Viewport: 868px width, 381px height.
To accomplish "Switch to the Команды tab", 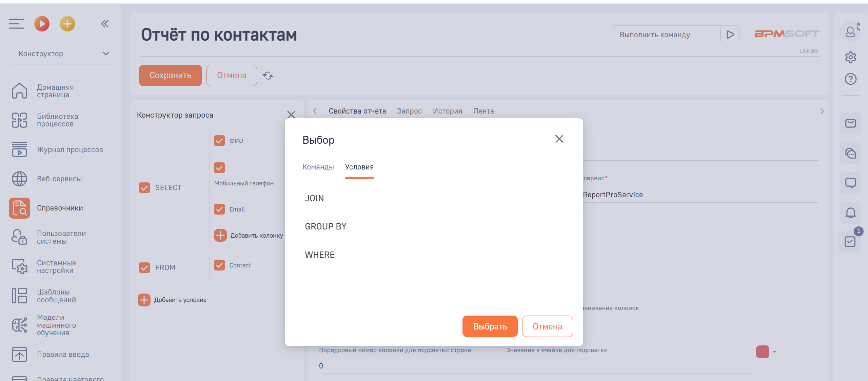I will 318,167.
